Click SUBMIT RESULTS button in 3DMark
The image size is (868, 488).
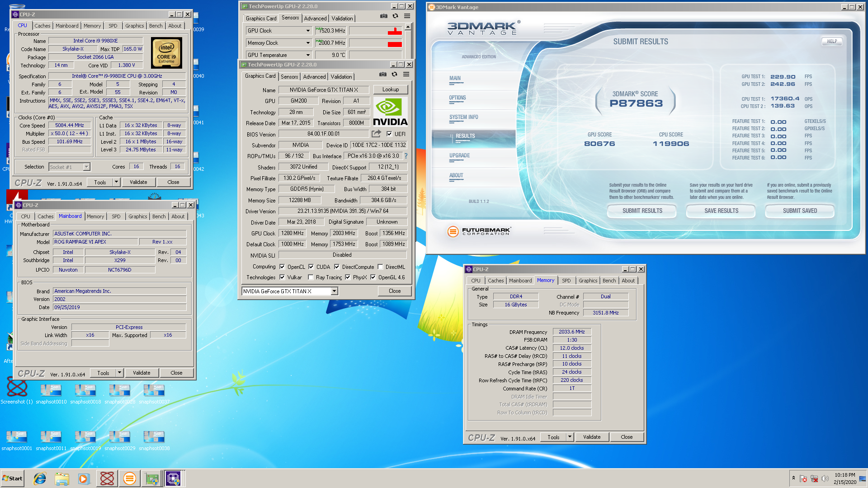[x=642, y=211]
